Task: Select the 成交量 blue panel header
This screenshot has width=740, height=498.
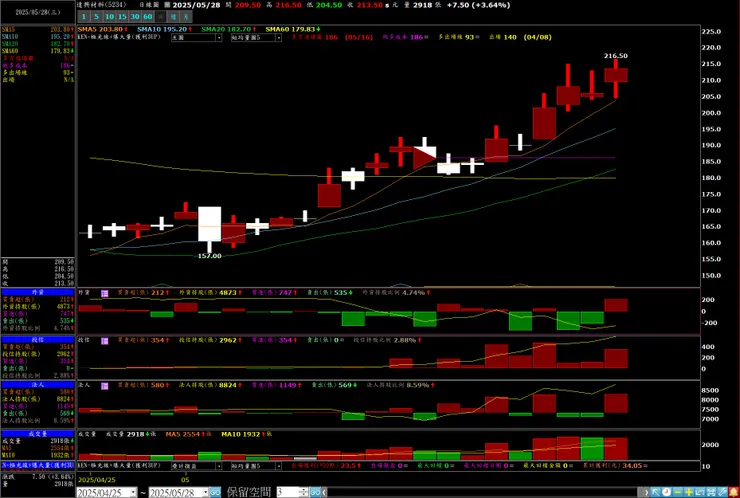Action: [38, 433]
